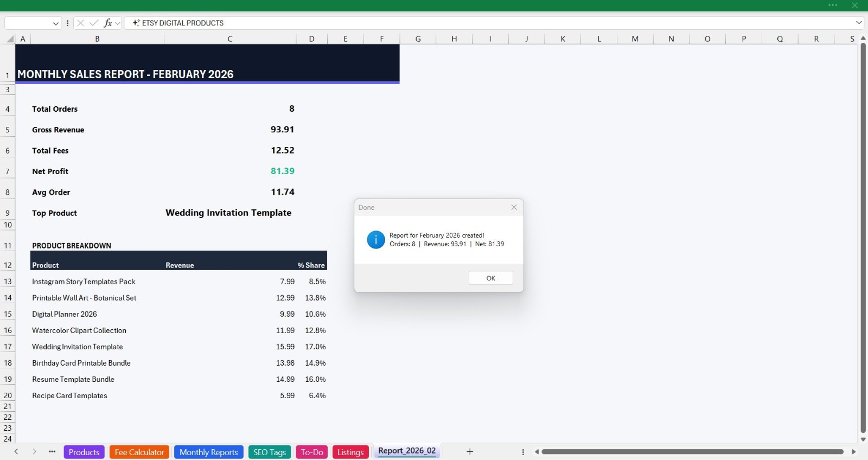Expand the fx function dropdown arrow
This screenshot has height=460, width=868.
(x=117, y=23)
